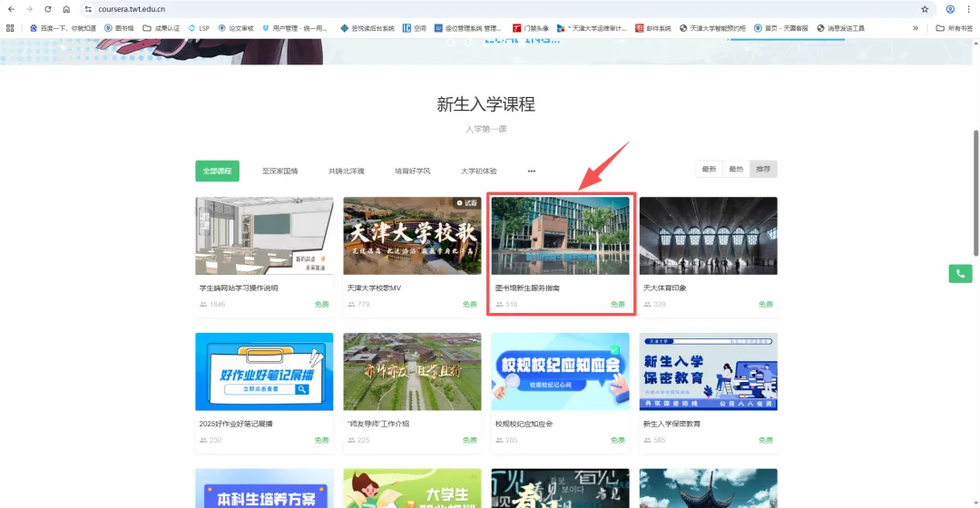
Task: Show hidden bookmarks with the » chevron
Action: point(916,28)
